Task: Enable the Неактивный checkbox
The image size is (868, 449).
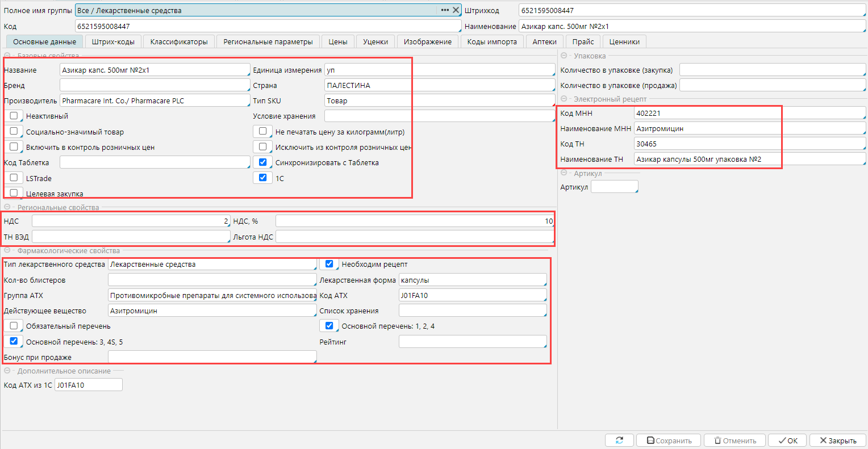Action: (x=14, y=116)
